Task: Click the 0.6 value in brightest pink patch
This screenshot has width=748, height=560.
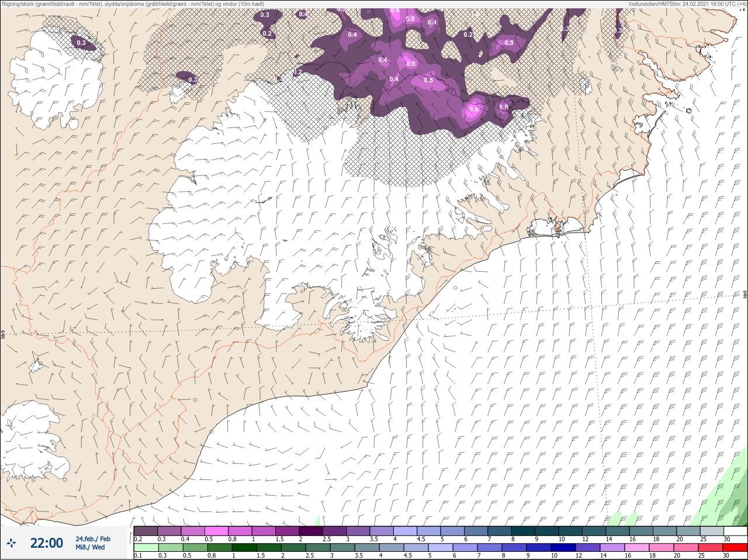Action: pyautogui.click(x=474, y=109)
